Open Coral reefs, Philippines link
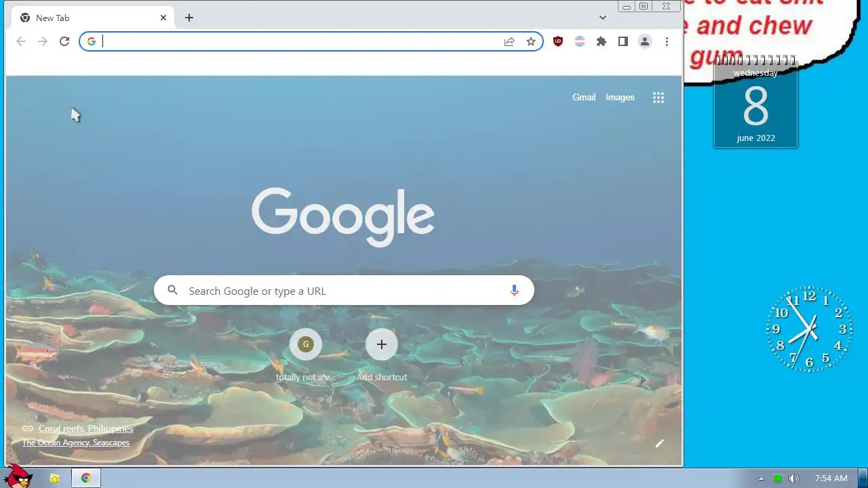Image resolution: width=868 pixels, height=488 pixels. click(86, 428)
